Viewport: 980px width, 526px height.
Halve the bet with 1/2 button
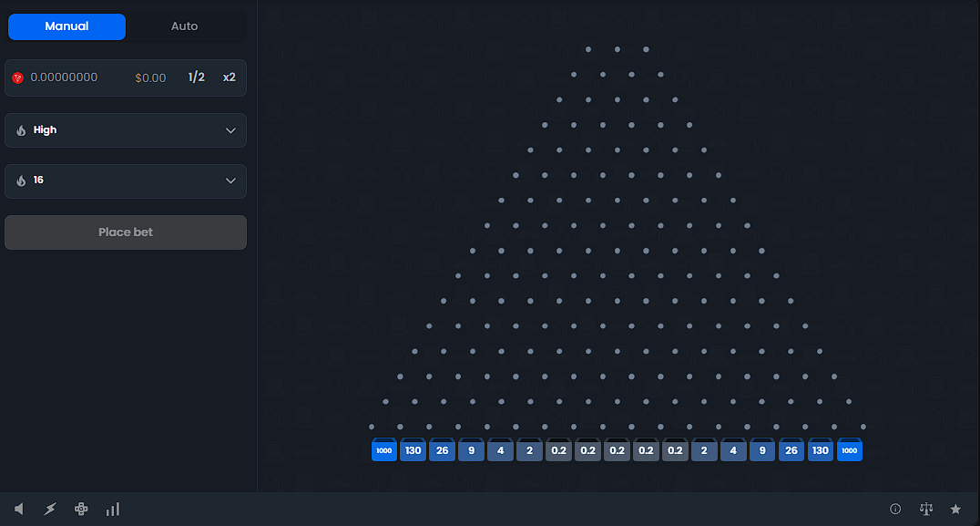(x=197, y=77)
